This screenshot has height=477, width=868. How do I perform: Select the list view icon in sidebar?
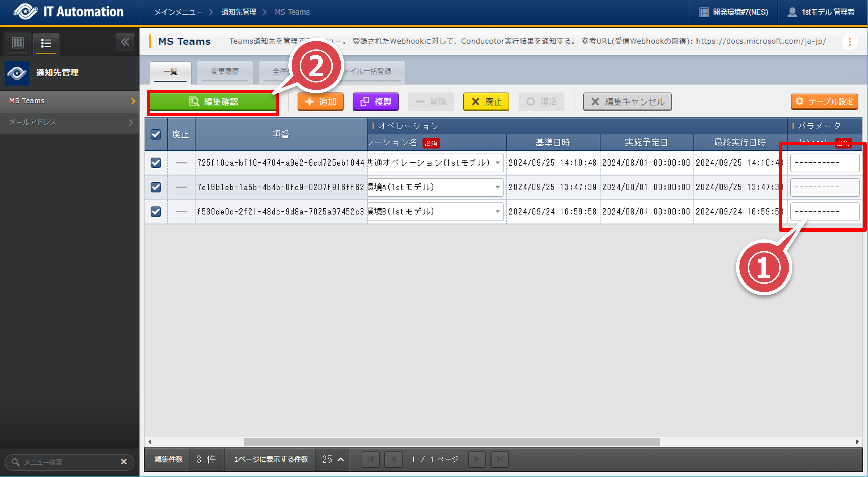point(46,43)
